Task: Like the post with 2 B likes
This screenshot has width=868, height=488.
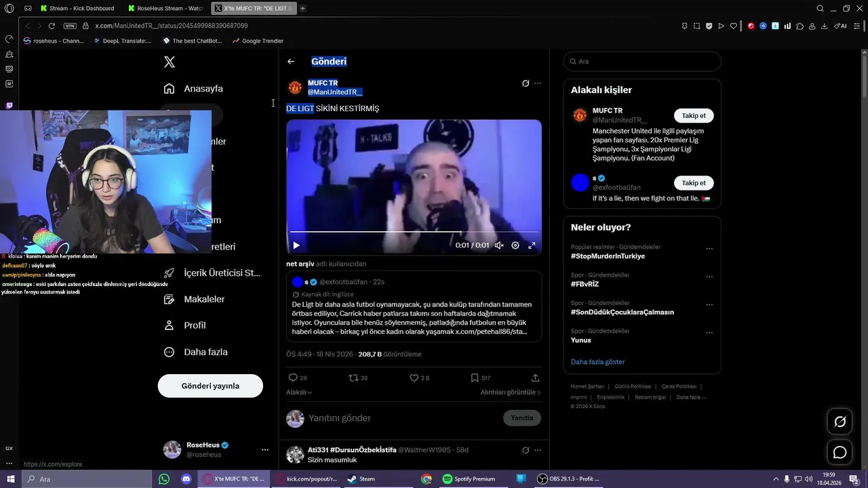Action: pyautogui.click(x=420, y=378)
